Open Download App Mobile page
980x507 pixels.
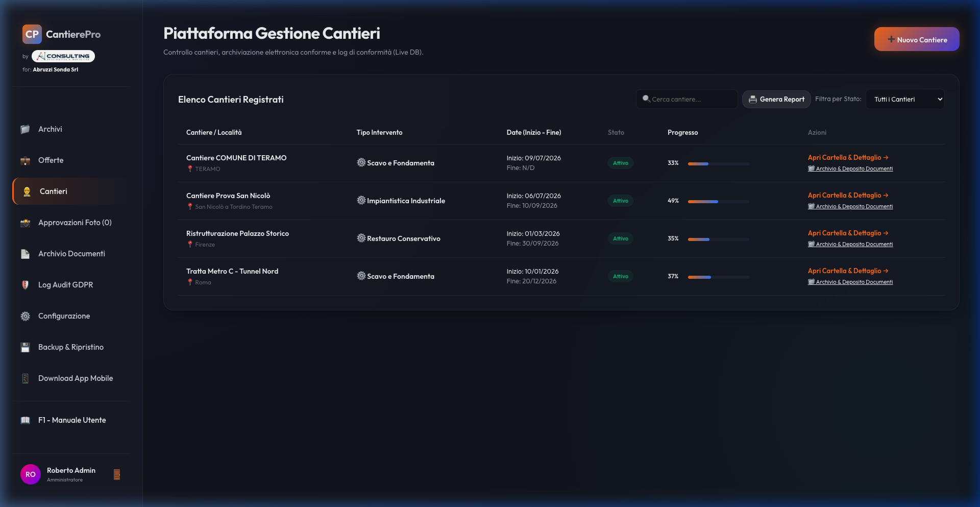pyautogui.click(x=71, y=378)
